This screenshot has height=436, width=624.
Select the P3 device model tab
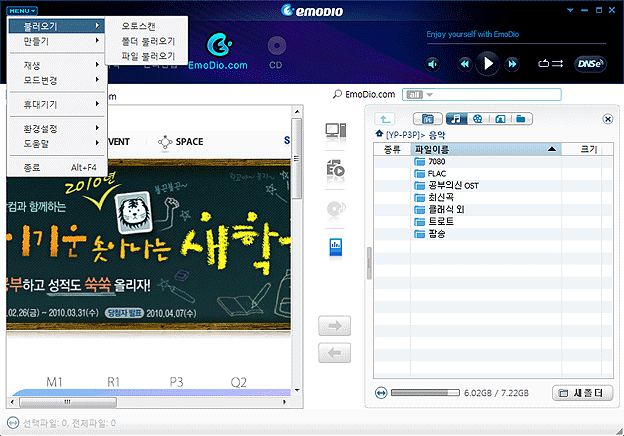coord(176,382)
